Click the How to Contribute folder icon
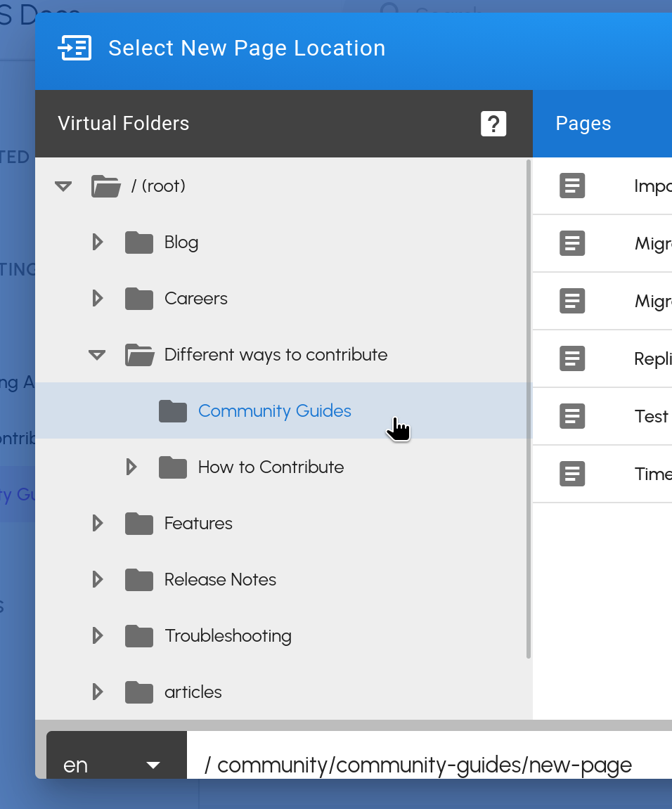Viewport: 672px width, 809px height. [173, 467]
